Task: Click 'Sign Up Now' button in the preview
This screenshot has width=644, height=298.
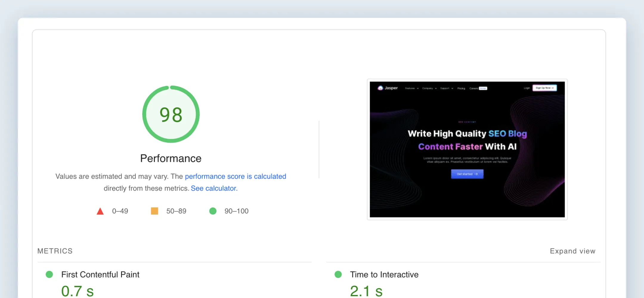Action: (x=544, y=88)
